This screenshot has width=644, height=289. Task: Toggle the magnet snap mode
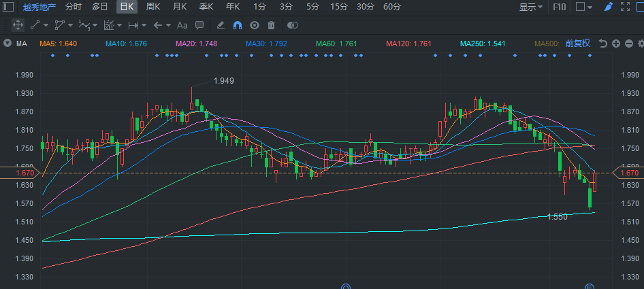click(238, 25)
